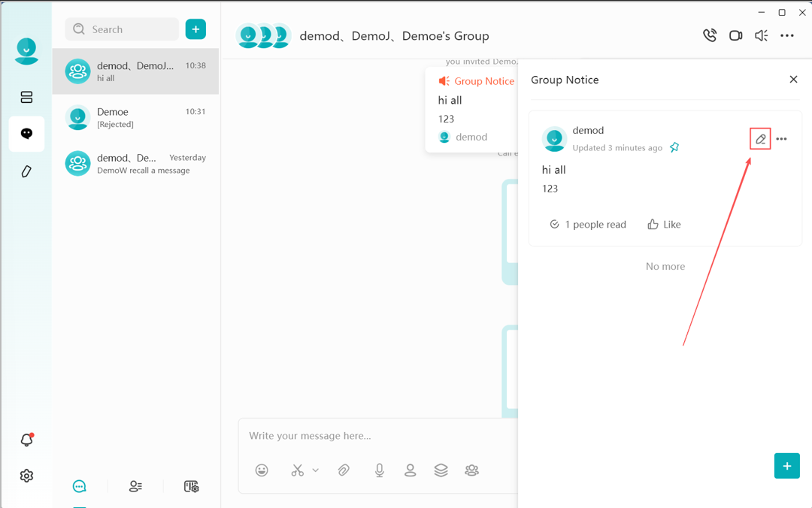Record a voice message with microphone
Screen dimensions: 812x508
380,470
